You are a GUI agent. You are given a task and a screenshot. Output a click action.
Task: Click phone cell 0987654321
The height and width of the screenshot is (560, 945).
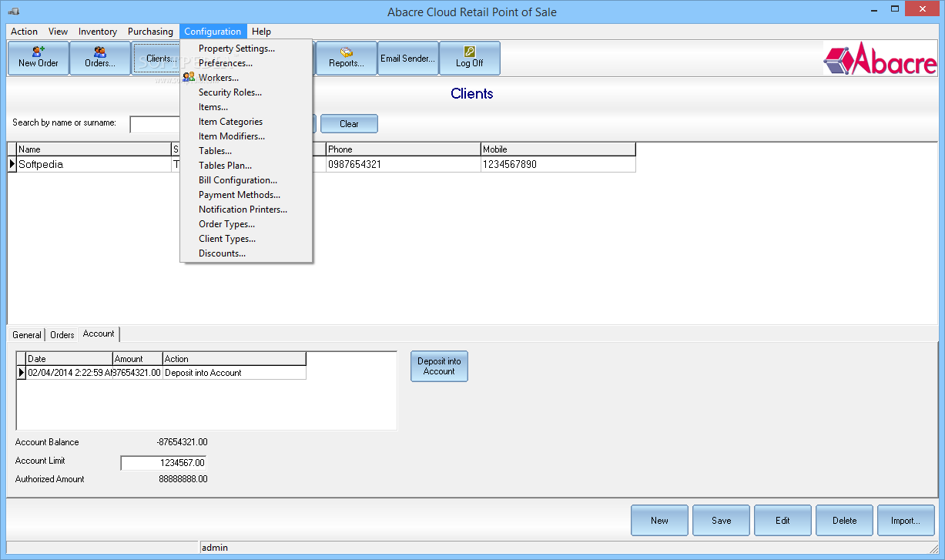pyautogui.click(x=403, y=164)
